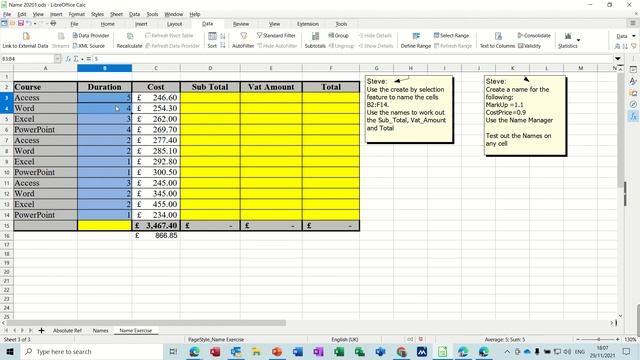Click the zoom slider in status bar

coord(598,339)
